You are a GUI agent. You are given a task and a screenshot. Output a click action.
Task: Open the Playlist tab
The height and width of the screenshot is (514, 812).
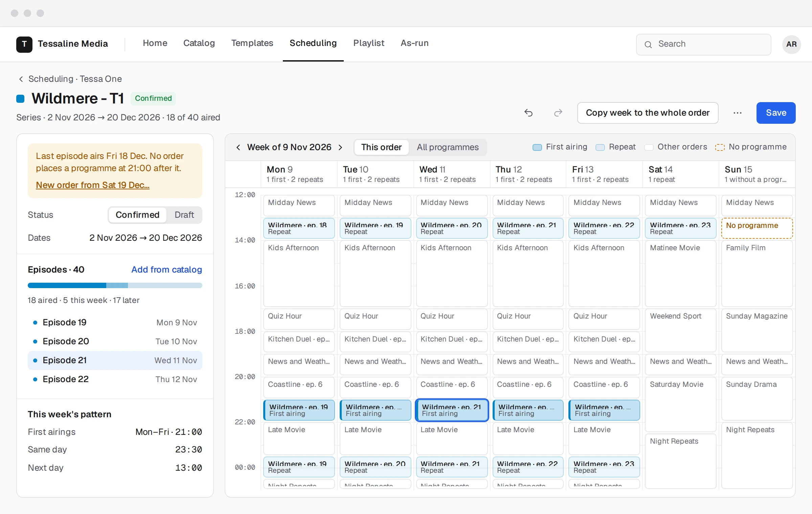369,43
